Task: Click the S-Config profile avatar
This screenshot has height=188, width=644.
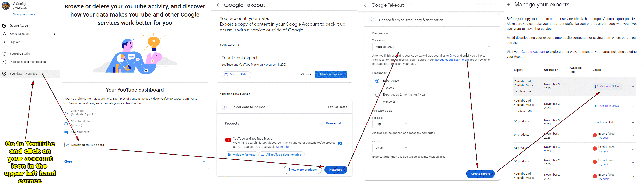Action: (x=6, y=6)
